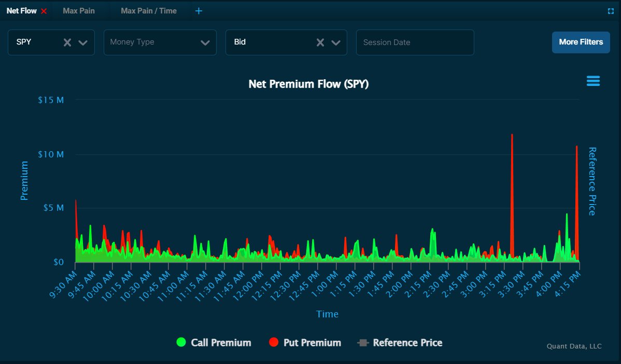Switch to the Max Pain tab

point(78,10)
